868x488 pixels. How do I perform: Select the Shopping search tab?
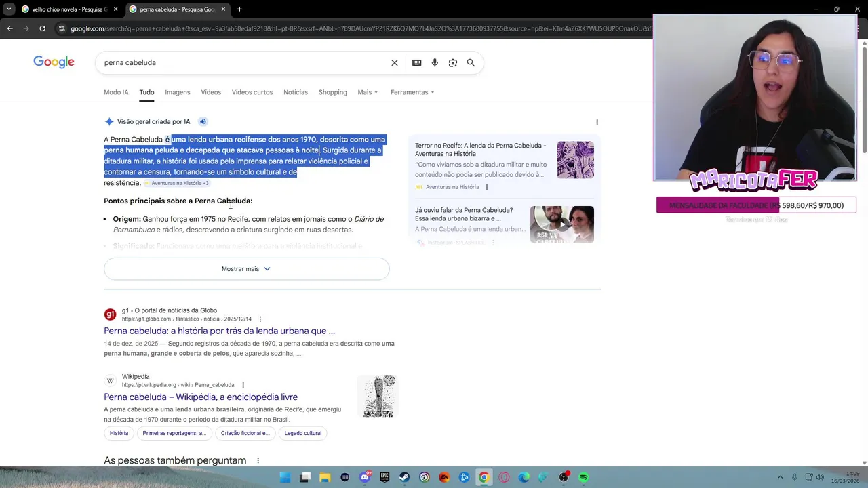(x=332, y=92)
